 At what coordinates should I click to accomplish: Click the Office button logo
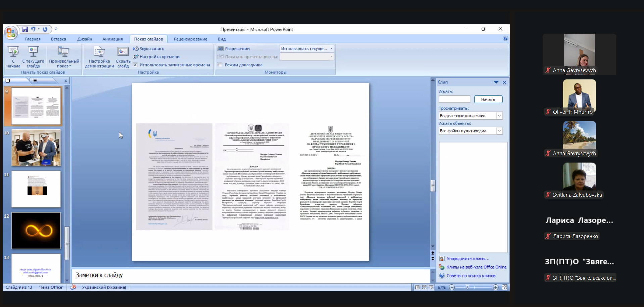(x=10, y=33)
